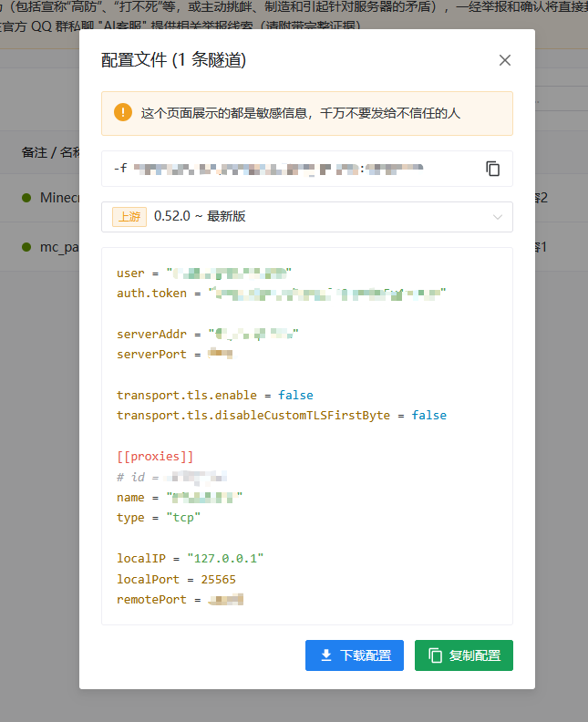
Task: Click the serverAddr config line
Action: 208,334
